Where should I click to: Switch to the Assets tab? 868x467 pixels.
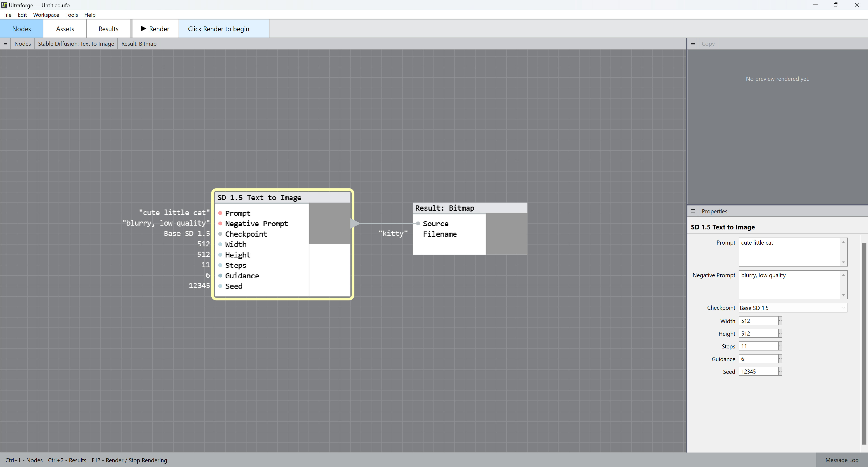(x=65, y=29)
